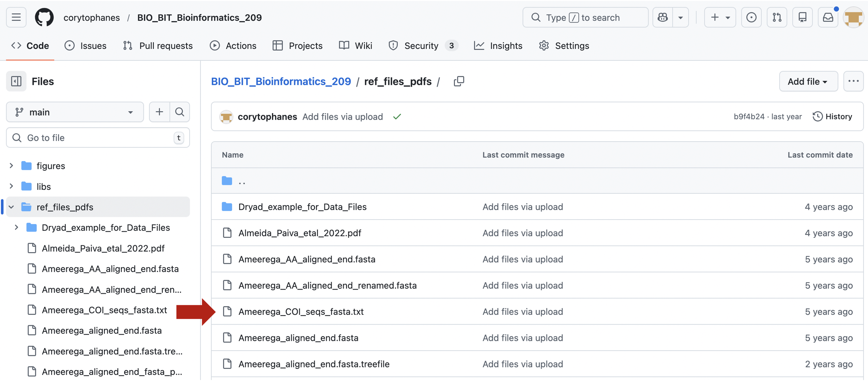
Task: Collapse the Files side panel icon
Action: click(16, 81)
